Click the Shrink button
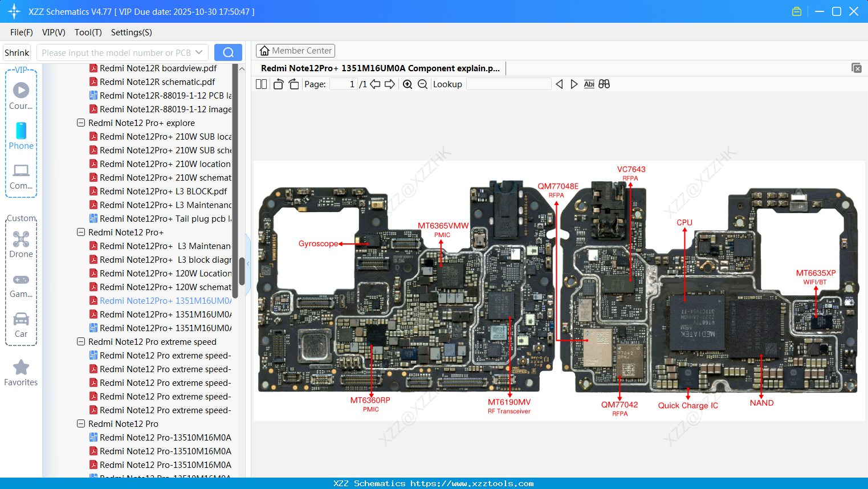868x489 pixels. pos(17,52)
